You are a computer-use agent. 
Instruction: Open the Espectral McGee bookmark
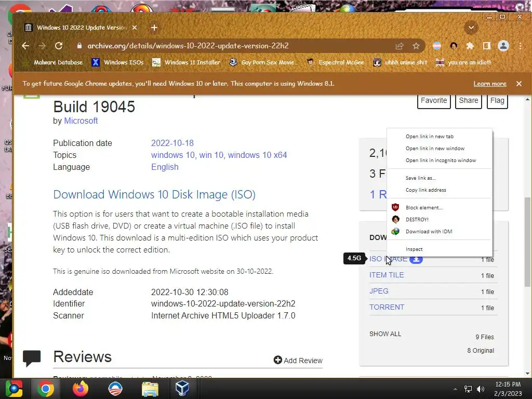click(336, 62)
